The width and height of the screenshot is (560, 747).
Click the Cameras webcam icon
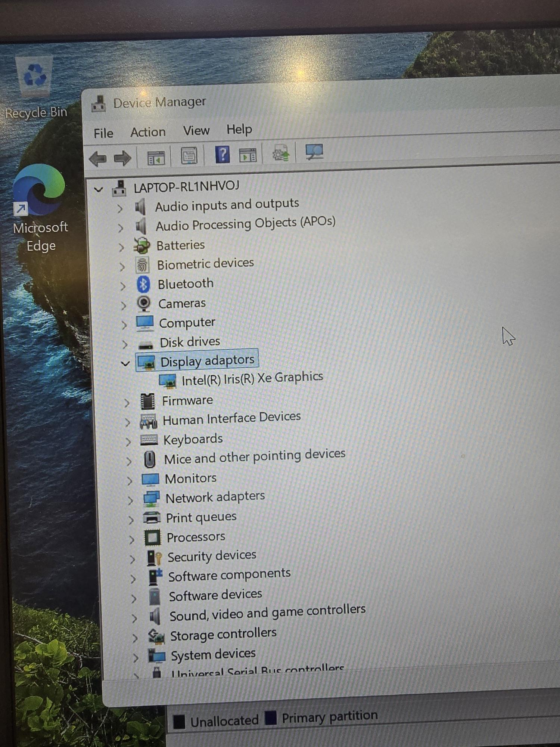(x=144, y=304)
